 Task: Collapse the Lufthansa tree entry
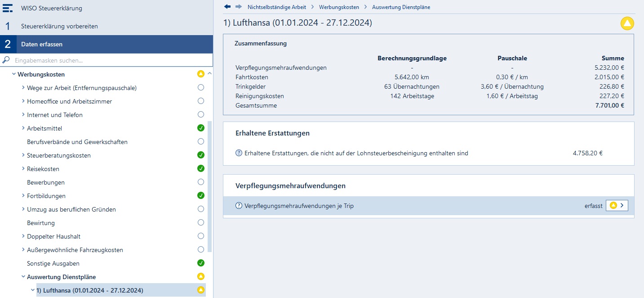[x=32, y=290]
